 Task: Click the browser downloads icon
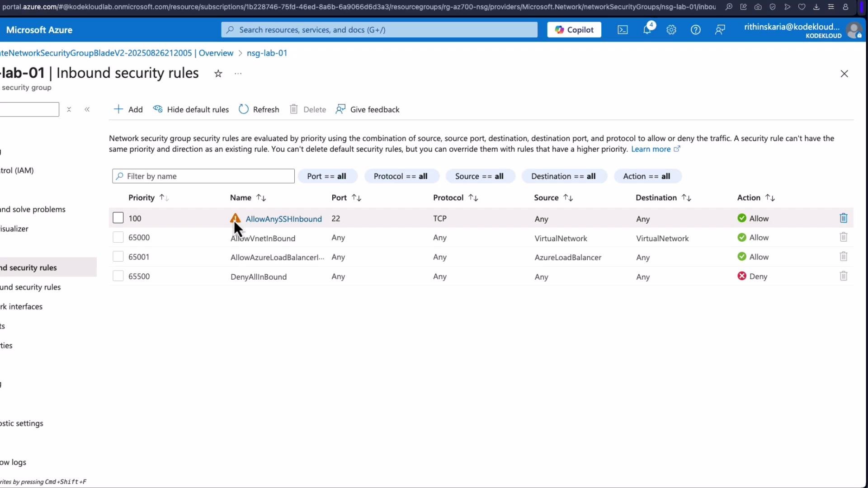pyautogui.click(x=816, y=7)
